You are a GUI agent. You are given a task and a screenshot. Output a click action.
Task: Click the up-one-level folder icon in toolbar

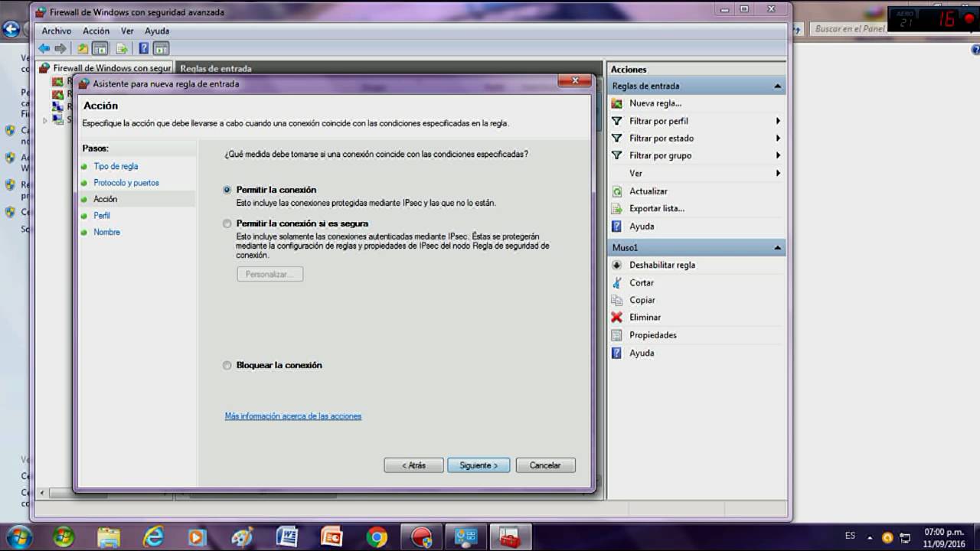click(83, 48)
